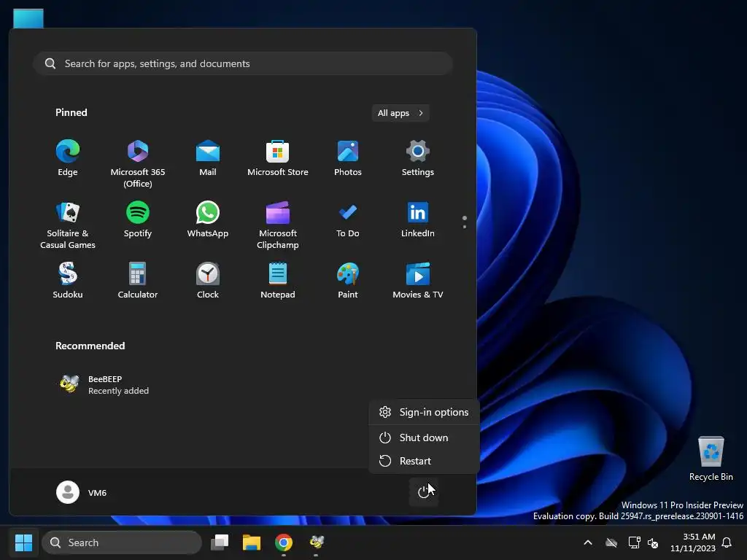Viewport: 747px width, 560px height.
Task: Open Settings from pinned apps
Action: point(418,158)
